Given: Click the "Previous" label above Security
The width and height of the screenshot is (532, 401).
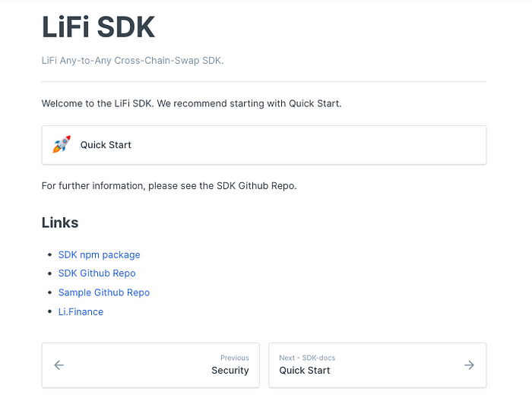Looking at the screenshot, I should (x=234, y=358).
